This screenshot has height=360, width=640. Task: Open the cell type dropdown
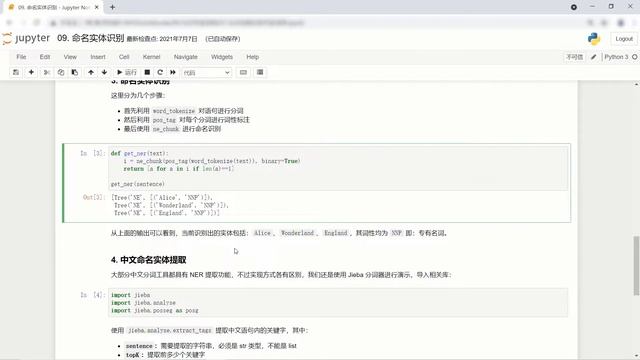[x=207, y=73]
